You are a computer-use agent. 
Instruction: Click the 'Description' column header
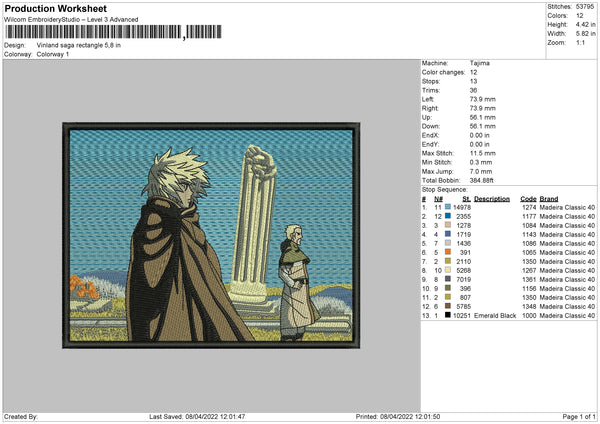(x=492, y=199)
